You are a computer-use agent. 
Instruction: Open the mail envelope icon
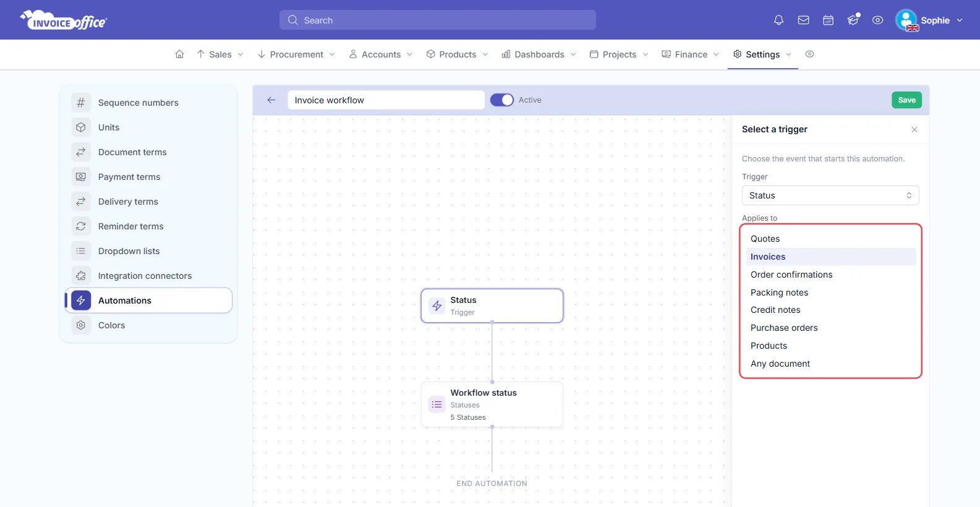coord(803,20)
